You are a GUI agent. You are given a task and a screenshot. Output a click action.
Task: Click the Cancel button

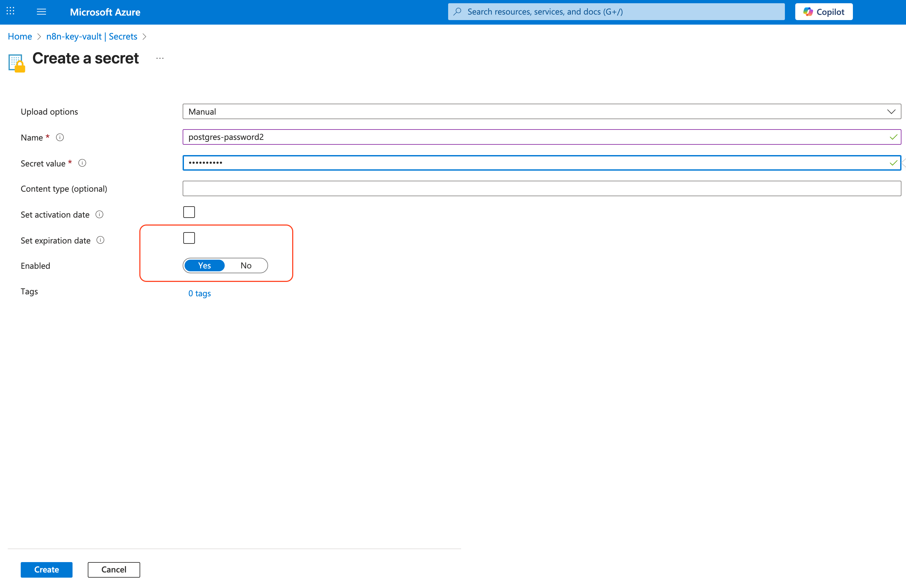[114, 570]
